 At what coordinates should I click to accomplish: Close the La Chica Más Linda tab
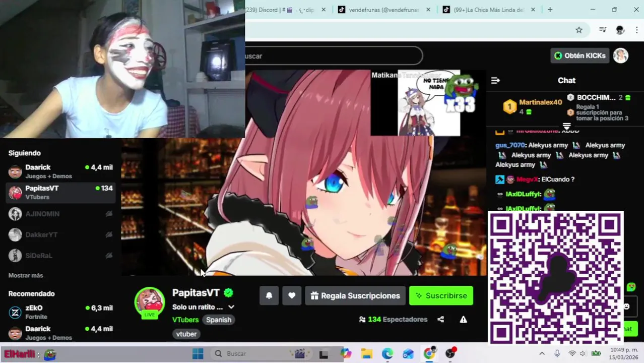coord(533,10)
